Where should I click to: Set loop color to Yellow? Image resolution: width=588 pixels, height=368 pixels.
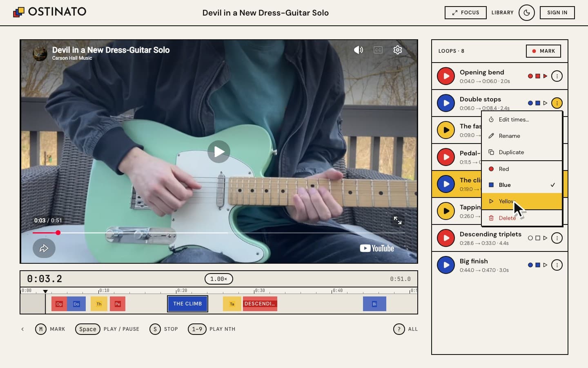point(522,201)
